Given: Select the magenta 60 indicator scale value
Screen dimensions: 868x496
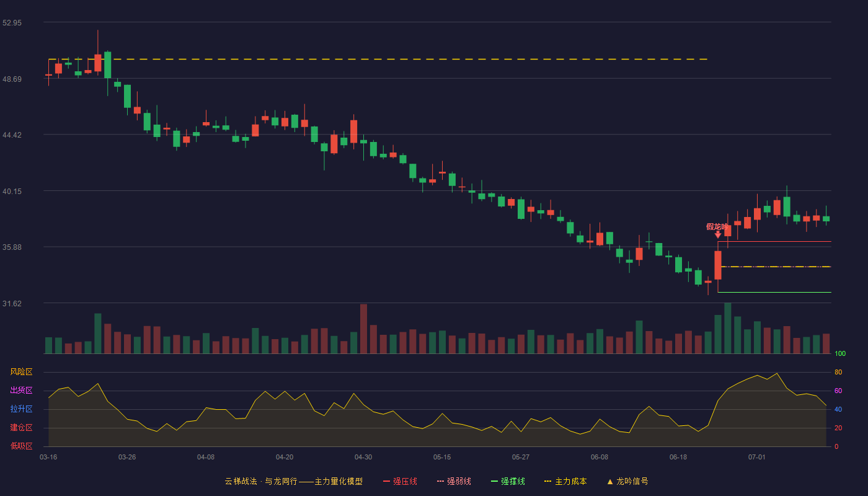Looking at the screenshot, I should (838, 391).
